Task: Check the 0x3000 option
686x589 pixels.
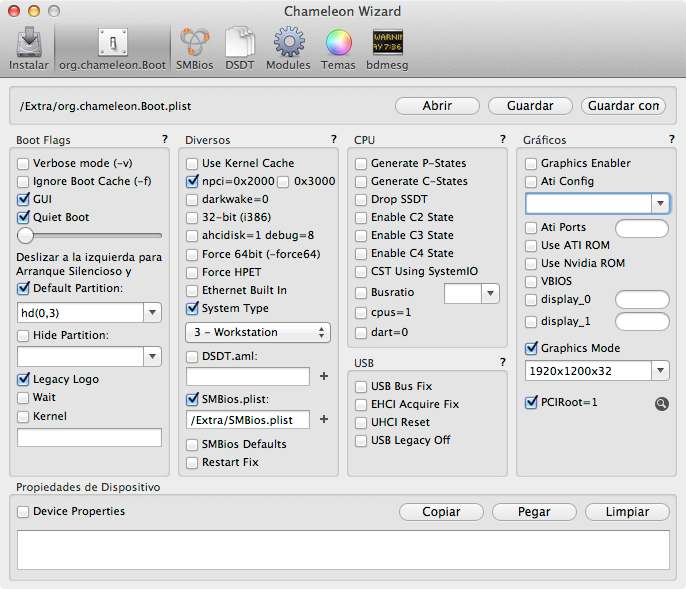Action: (284, 182)
